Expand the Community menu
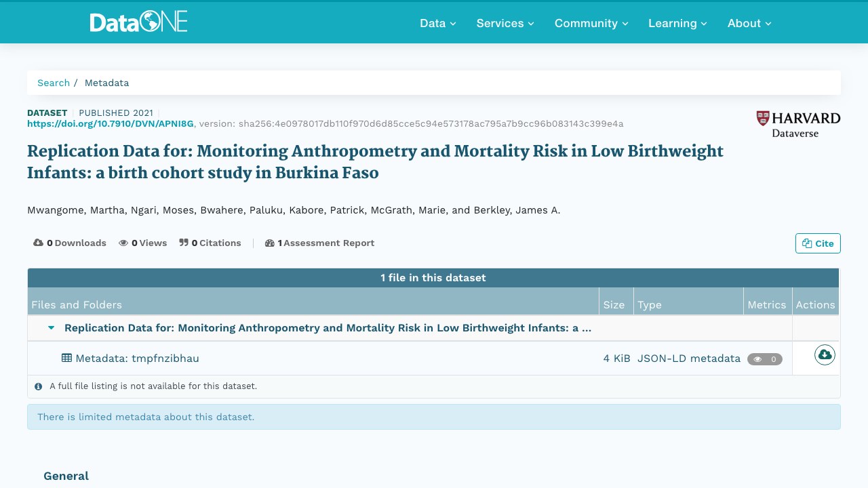The width and height of the screenshot is (868, 488). coord(591,23)
